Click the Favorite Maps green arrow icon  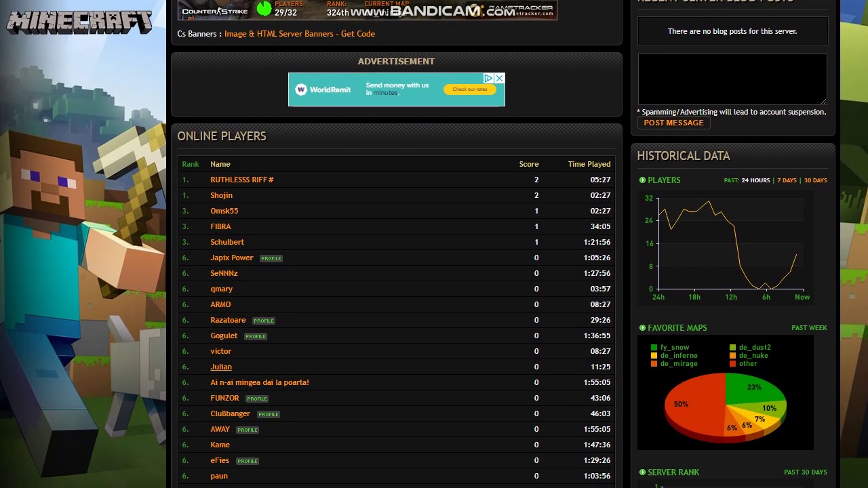[x=642, y=328]
